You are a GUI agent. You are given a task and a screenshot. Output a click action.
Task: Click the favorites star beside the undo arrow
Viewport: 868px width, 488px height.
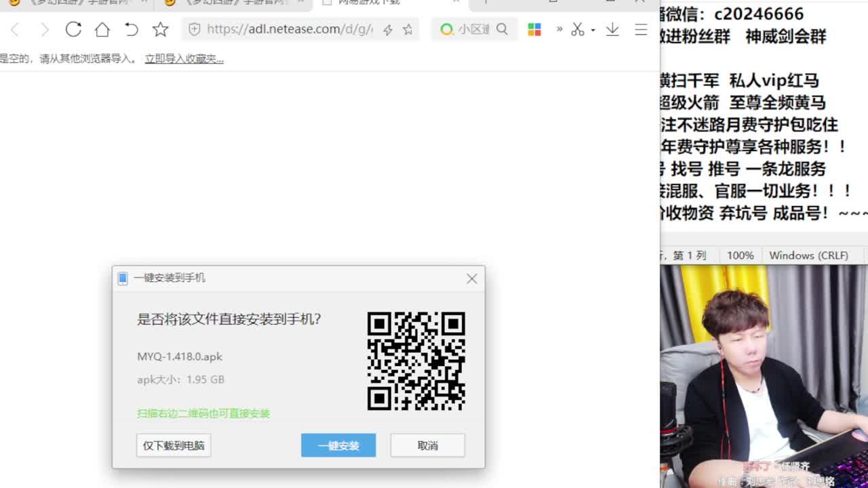160,29
